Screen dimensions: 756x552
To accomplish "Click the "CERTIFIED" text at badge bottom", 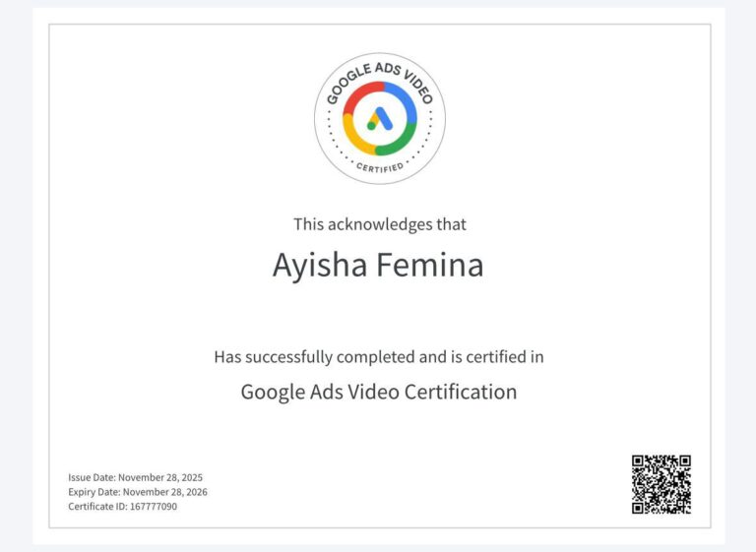I will 379,167.
